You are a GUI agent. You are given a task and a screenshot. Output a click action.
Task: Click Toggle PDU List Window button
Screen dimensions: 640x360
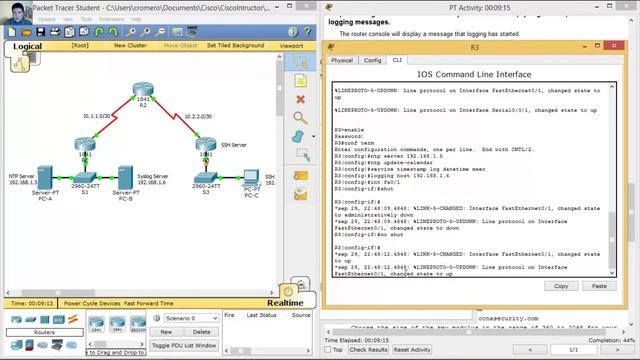(184, 345)
